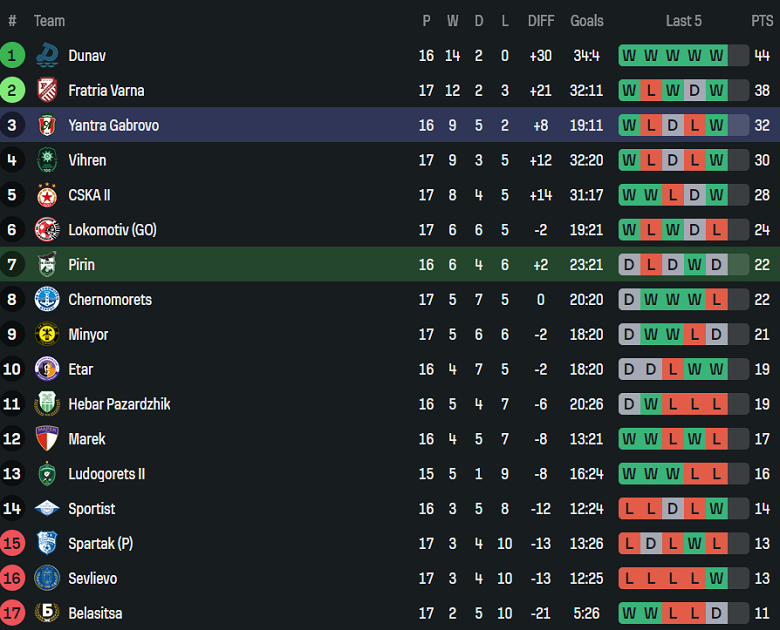Click the CSKA II red star logo
Screen dimensions: 780x630
tap(47, 195)
